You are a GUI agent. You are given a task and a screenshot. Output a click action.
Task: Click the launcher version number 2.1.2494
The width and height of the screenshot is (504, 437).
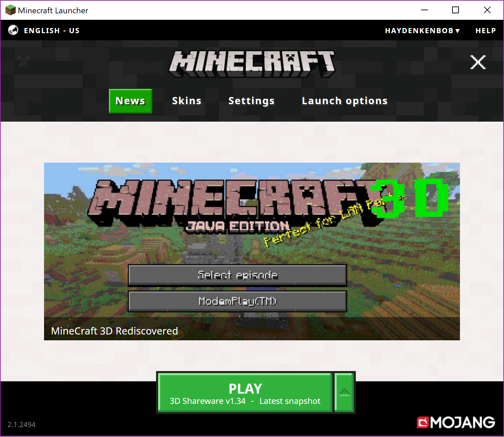(22, 424)
